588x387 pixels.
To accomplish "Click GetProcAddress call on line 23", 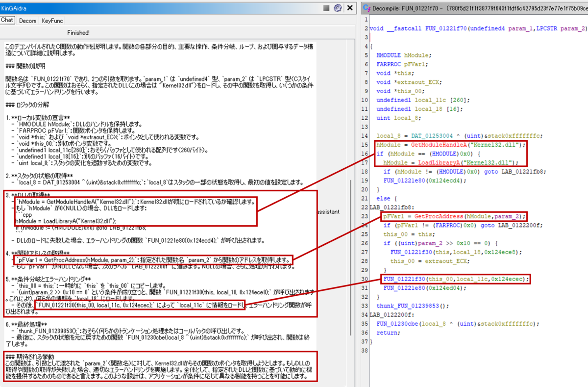I will tap(469, 216).
